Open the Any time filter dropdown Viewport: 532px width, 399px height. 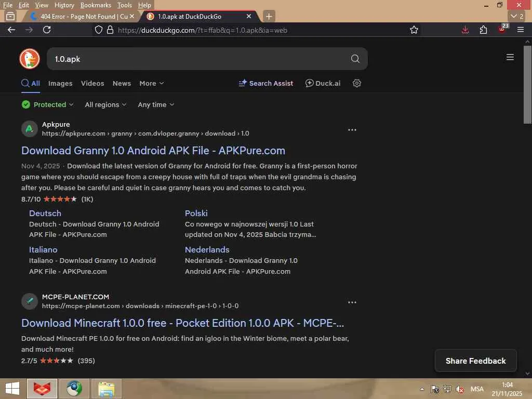click(156, 104)
